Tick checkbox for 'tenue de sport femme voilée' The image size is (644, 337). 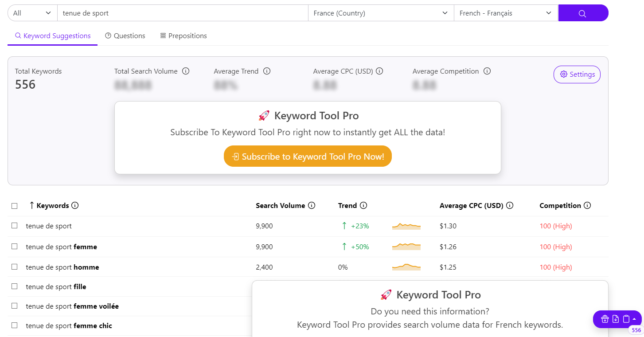coord(15,306)
